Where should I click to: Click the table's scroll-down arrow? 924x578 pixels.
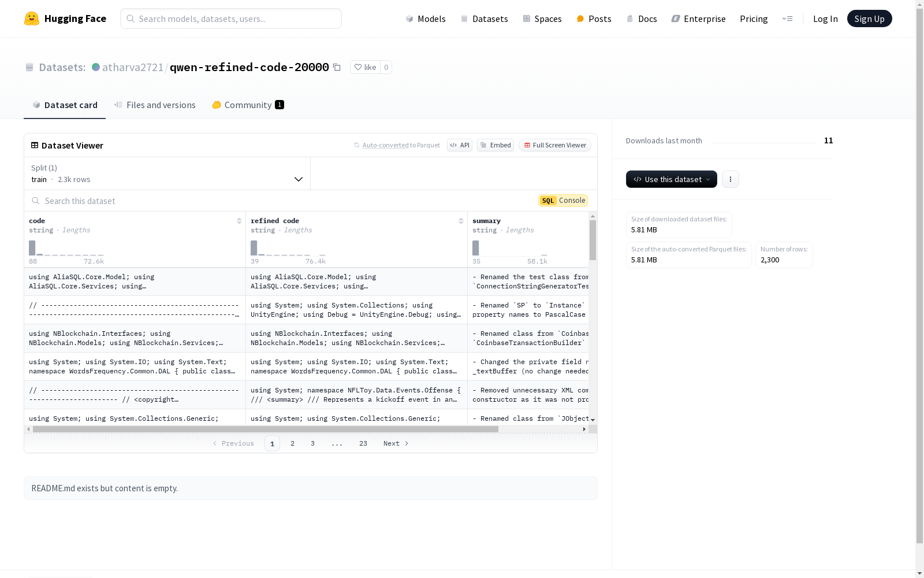593,420
